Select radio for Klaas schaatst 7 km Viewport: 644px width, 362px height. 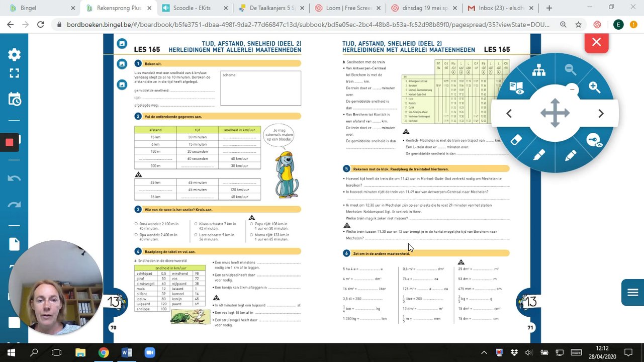click(x=196, y=224)
